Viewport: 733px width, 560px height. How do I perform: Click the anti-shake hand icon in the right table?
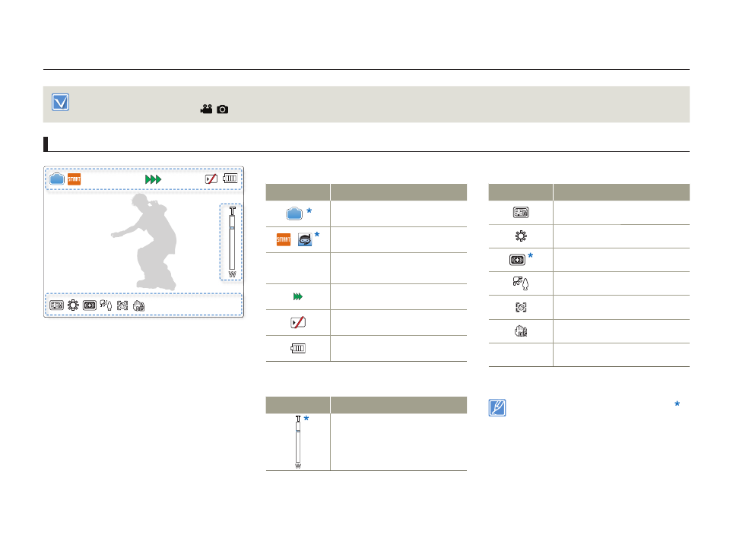(521, 331)
